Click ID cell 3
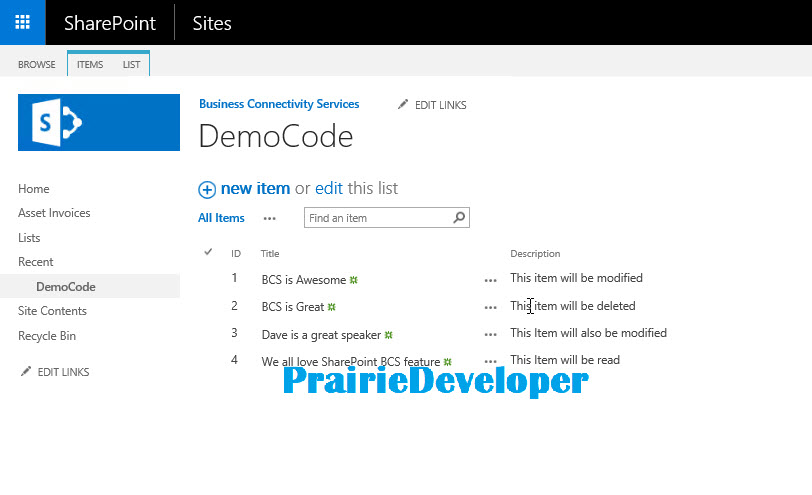The width and height of the screenshot is (812, 495). 235,332
